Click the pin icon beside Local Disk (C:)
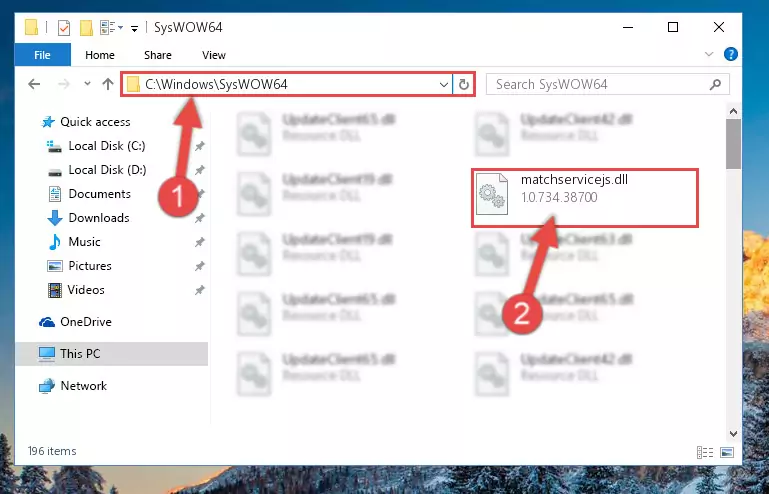 200,146
